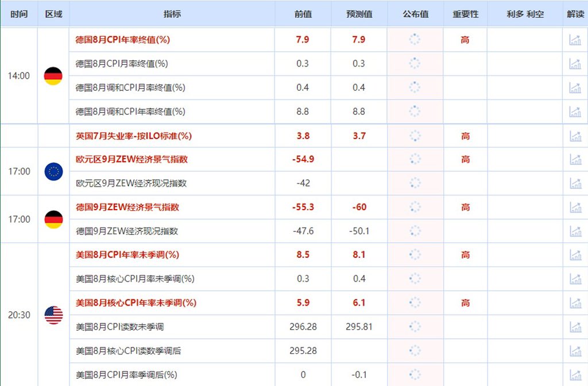Click loading spinner for 欧元区9月ZEW经济景气指数
The height and width of the screenshot is (386, 588).
pos(415,159)
